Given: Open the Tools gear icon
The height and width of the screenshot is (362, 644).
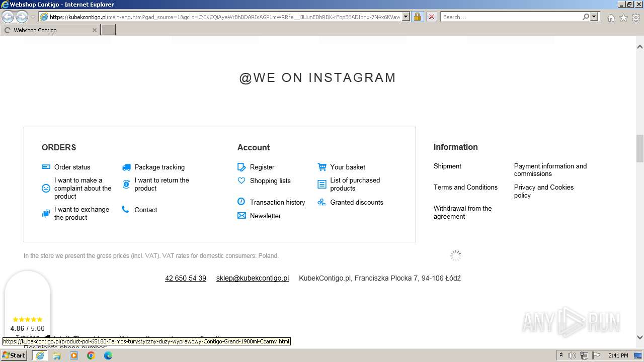Looking at the screenshot, I should 636,18.
